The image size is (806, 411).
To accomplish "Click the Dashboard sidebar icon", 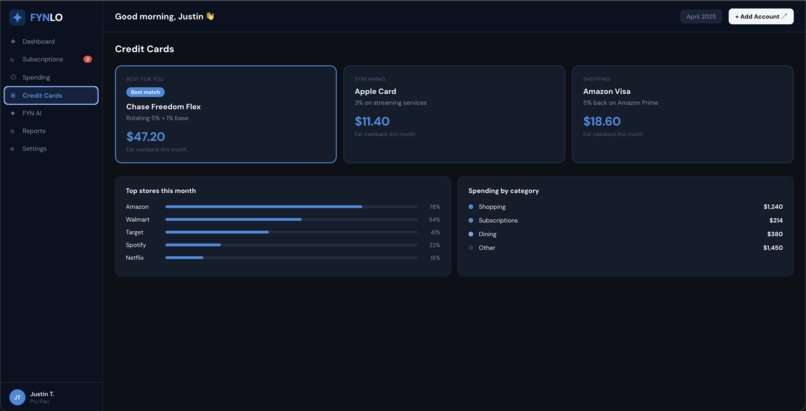I will coord(13,42).
